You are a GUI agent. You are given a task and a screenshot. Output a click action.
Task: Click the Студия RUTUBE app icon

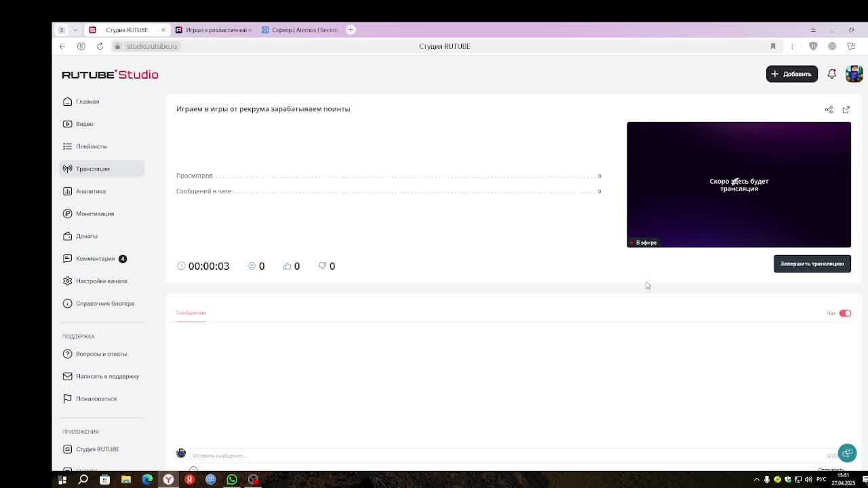pos(67,449)
